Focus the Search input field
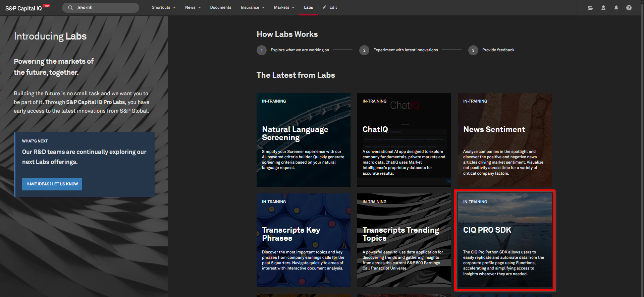The width and height of the screenshot is (644, 297). coord(101,8)
